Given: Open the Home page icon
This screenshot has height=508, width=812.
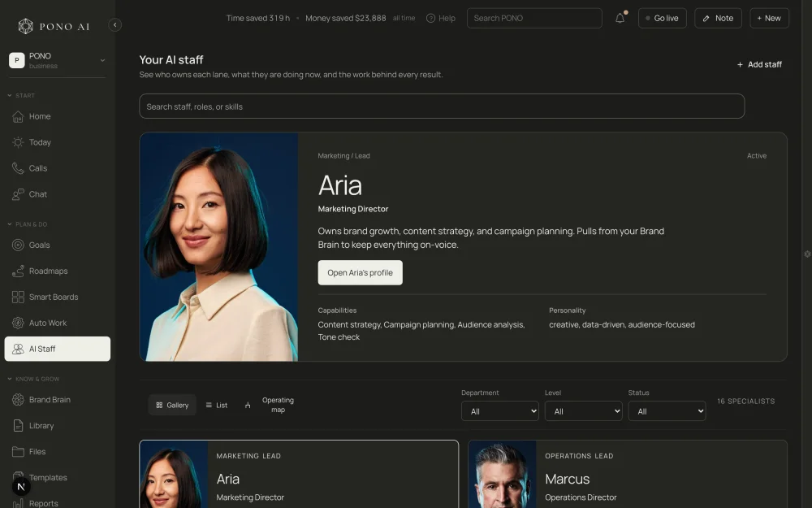Looking at the screenshot, I should [x=18, y=116].
